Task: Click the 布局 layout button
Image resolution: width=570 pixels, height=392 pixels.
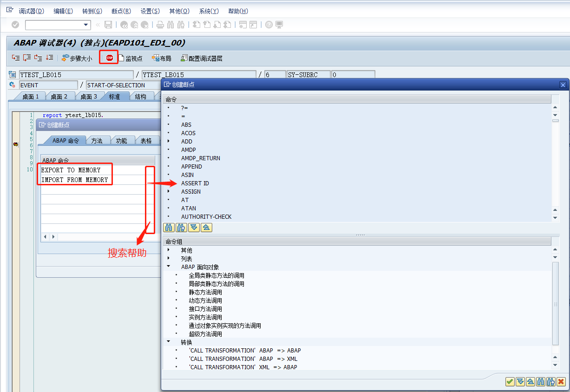Action: pyautogui.click(x=162, y=58)
